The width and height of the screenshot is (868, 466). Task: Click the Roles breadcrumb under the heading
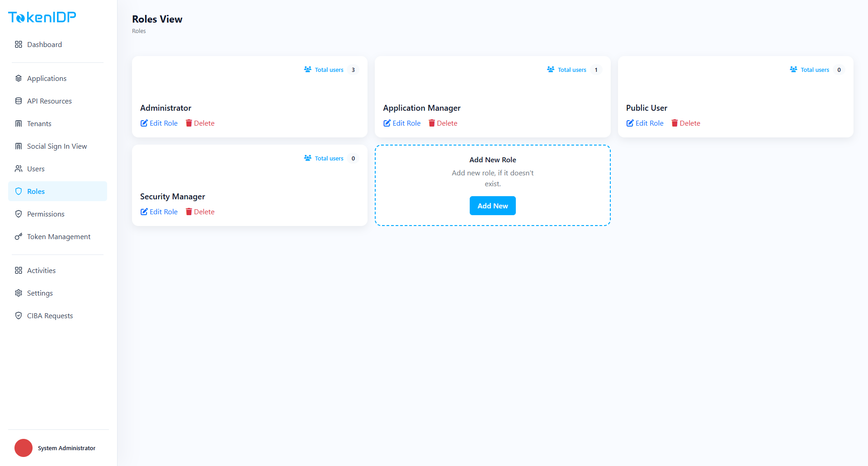[139, 31]
